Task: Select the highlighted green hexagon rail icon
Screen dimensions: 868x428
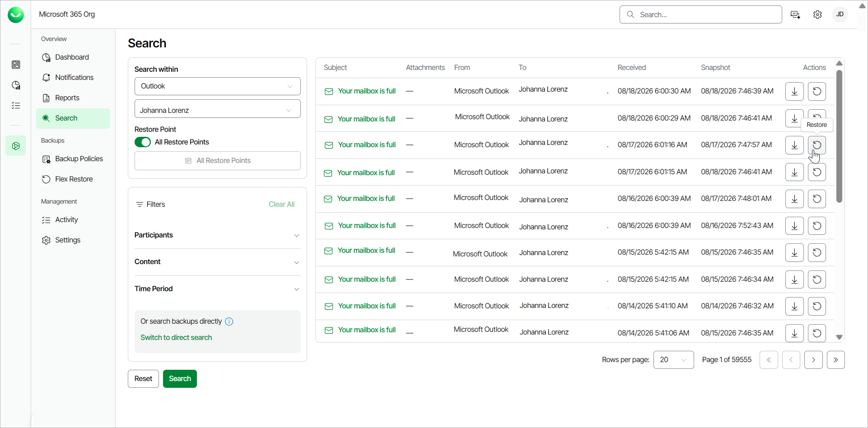Action: pos(16,146)
